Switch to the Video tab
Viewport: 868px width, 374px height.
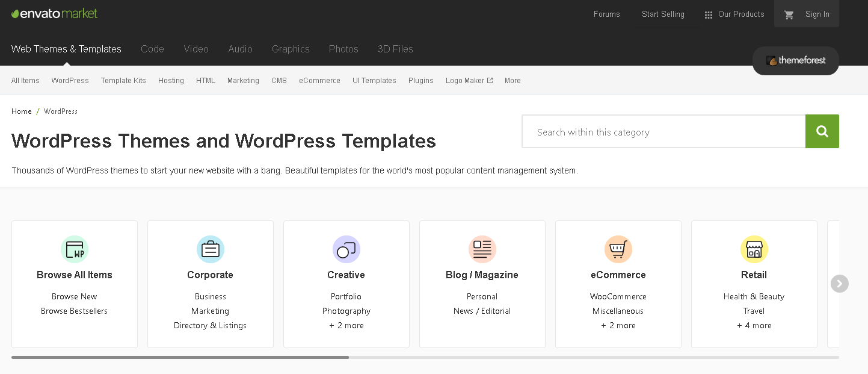coord(196,49)
